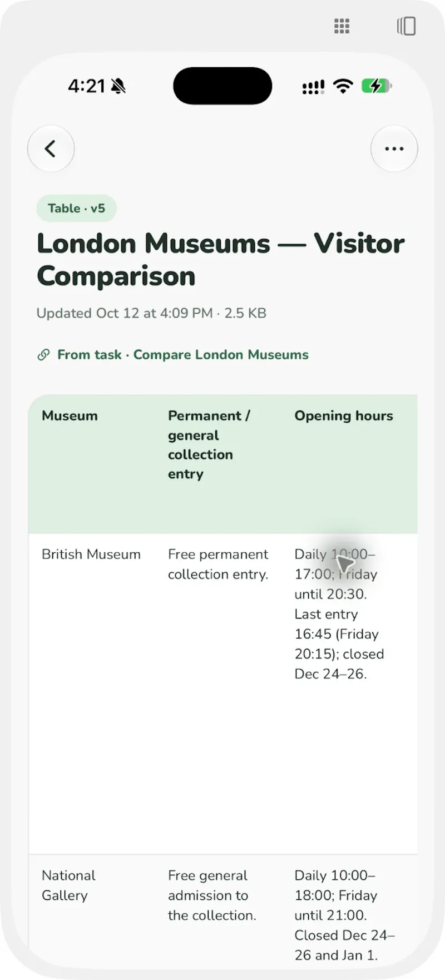Open Compare London Museums task link

point(221,355)
